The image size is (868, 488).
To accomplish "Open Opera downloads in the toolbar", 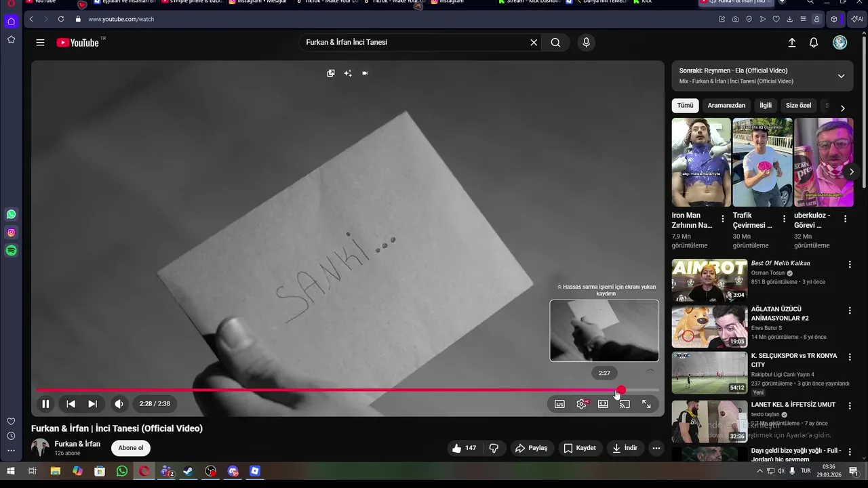I will click(x=790, y=19).
